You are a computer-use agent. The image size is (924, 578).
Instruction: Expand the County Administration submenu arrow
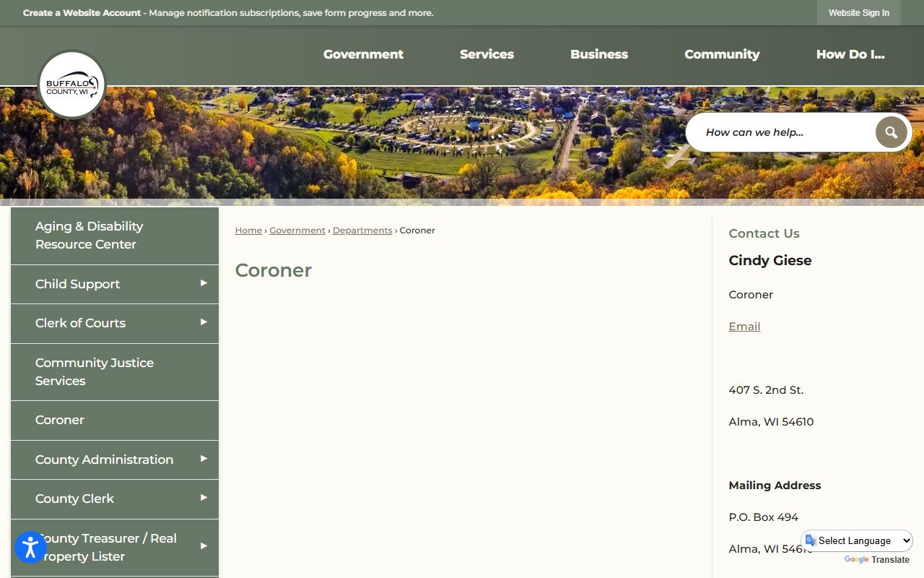pyautogui.click(x=204, y=459)
